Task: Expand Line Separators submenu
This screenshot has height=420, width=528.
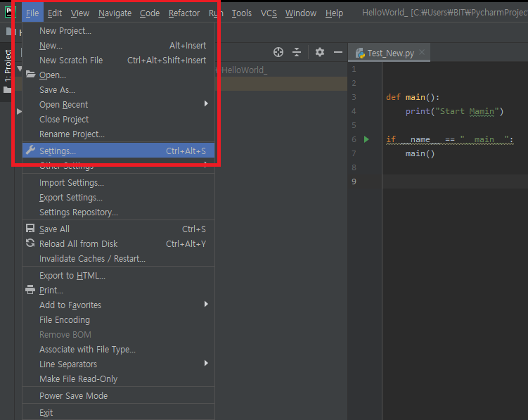Action: click(x=118, y=364)
